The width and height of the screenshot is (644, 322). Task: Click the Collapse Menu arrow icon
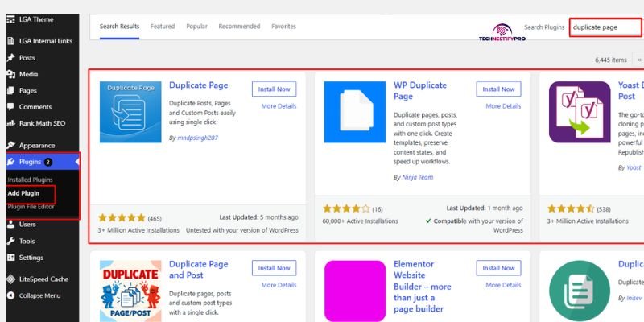pos(10,295)
